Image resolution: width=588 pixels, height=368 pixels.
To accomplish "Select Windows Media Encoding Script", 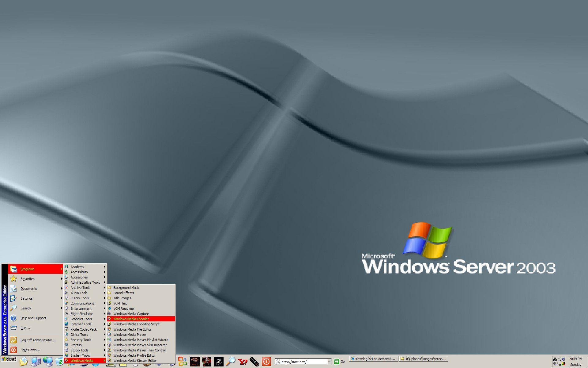I will 136,324.
